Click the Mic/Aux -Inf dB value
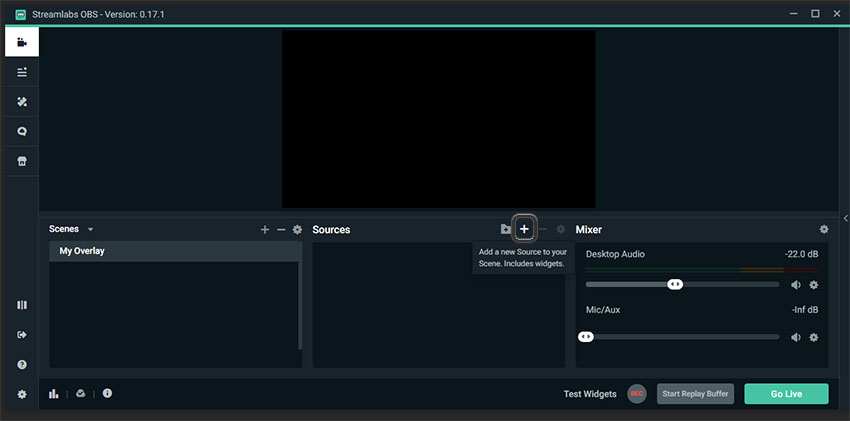 (804, 310)
